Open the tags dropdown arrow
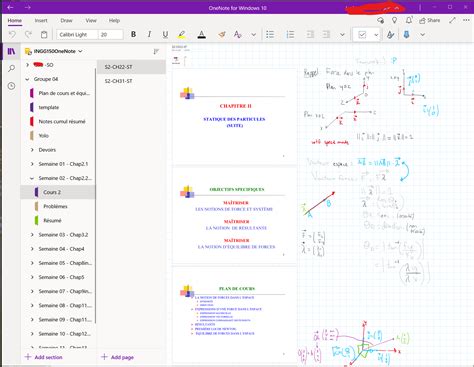Image resolution: width=474 pixels, height=367 pixels. 376,34
